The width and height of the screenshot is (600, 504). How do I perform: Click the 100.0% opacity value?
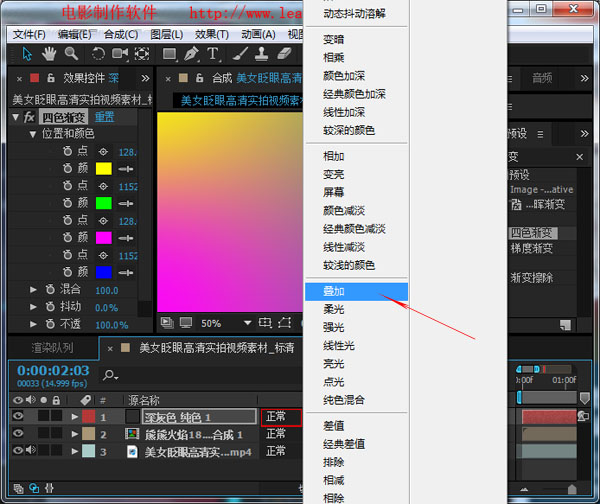[112, 325]
